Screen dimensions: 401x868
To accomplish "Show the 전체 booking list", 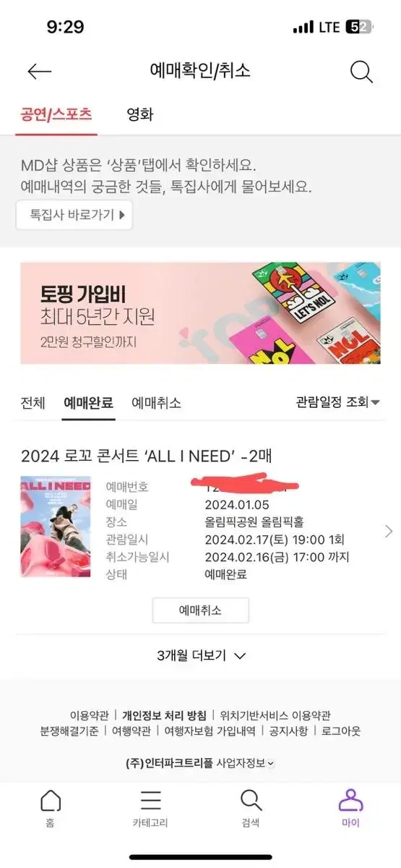I will tap(33, 402).
